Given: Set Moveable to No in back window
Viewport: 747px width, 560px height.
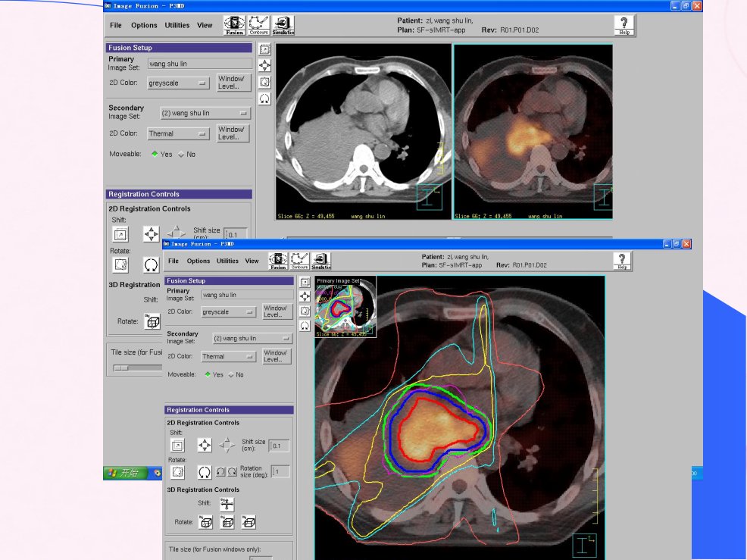Looking at the screenshot, I should [x=186, y=154].
